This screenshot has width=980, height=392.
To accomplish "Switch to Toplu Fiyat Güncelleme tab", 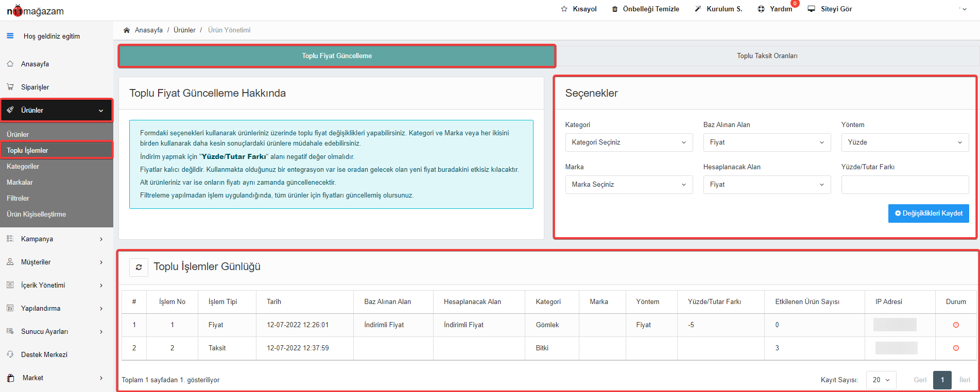I will (337, 56).
